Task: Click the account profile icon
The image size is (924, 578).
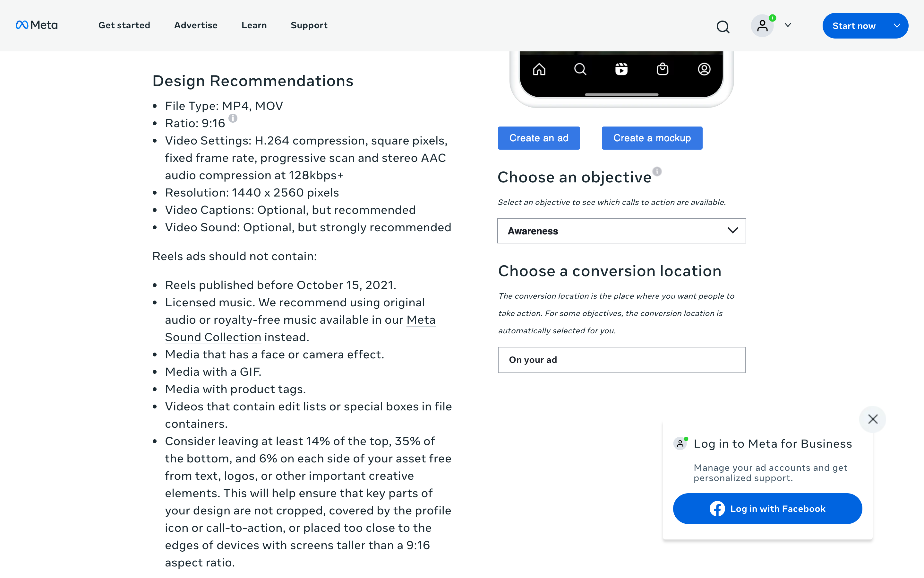Action: tap(763, 26)
